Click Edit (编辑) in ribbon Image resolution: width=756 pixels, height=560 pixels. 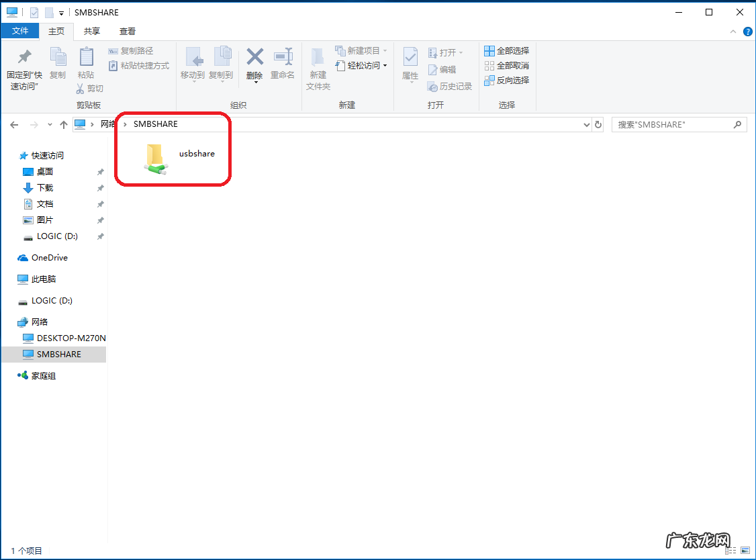coord(442,69)
